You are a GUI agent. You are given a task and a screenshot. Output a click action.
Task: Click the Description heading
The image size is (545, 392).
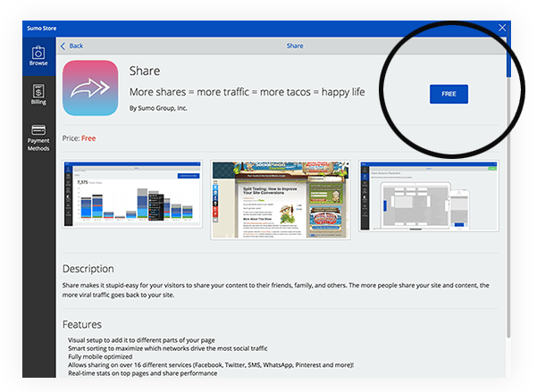click(x=88, y=269)
